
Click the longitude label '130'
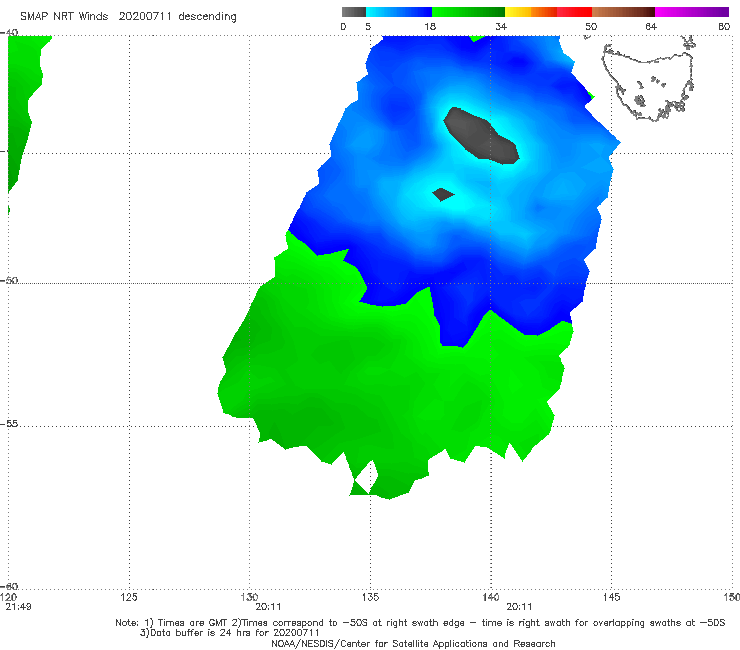249,597
